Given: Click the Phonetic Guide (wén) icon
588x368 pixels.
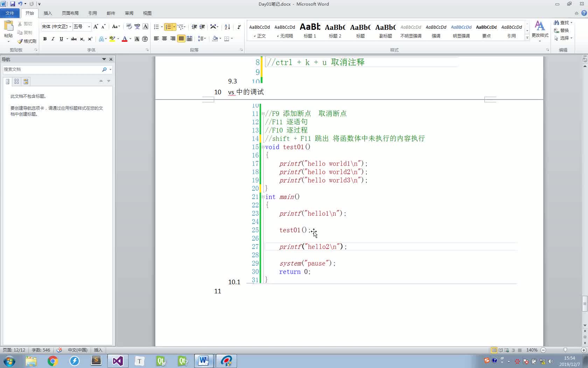Looking at the screenshot, I should pos(137,27).
